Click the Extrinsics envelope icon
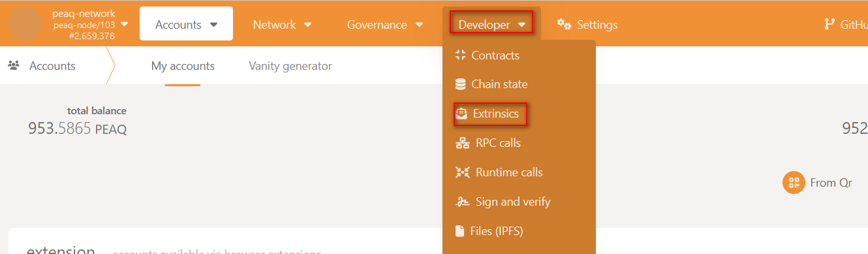 pyautogui.click(x=462, y=114)
